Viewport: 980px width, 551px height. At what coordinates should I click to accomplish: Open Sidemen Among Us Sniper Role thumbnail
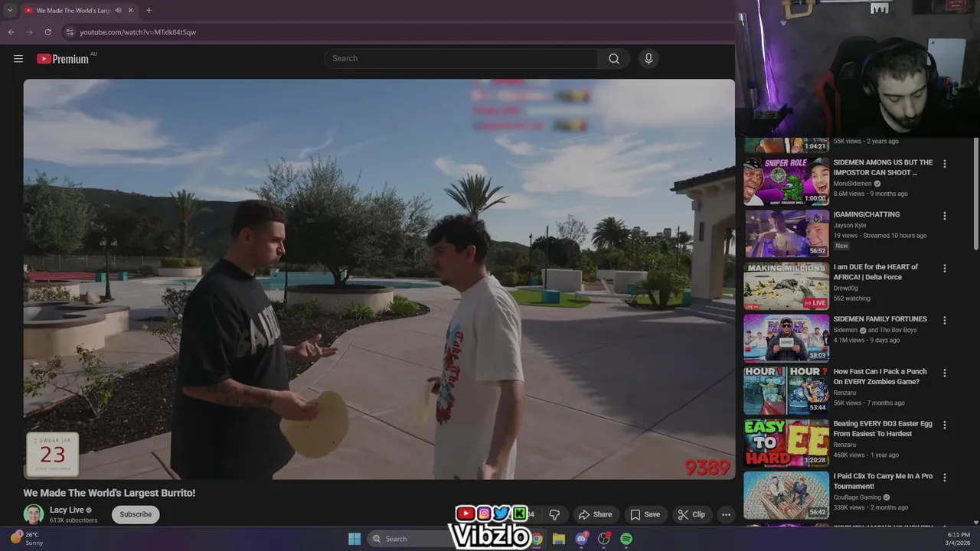(x=786, y=181)
